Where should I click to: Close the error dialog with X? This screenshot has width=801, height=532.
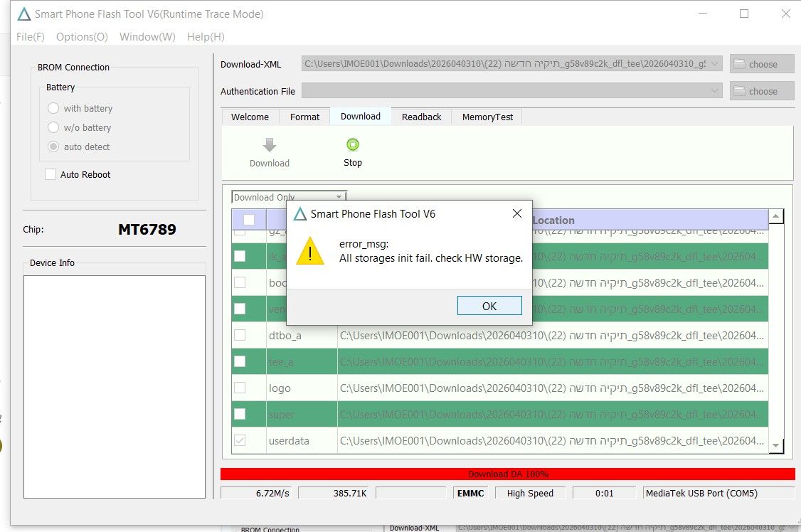tap(517, 213)
